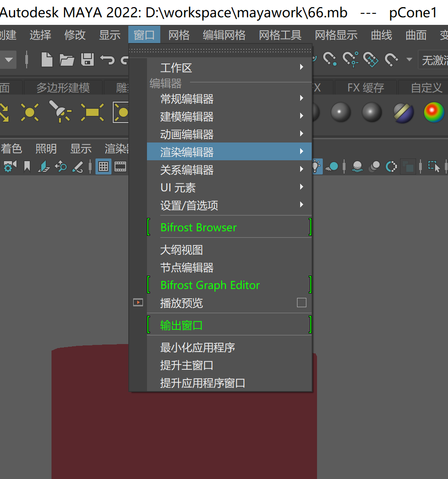Open the 选择 menu
Viewport: 448px width, 479px height.
(41, 35)
